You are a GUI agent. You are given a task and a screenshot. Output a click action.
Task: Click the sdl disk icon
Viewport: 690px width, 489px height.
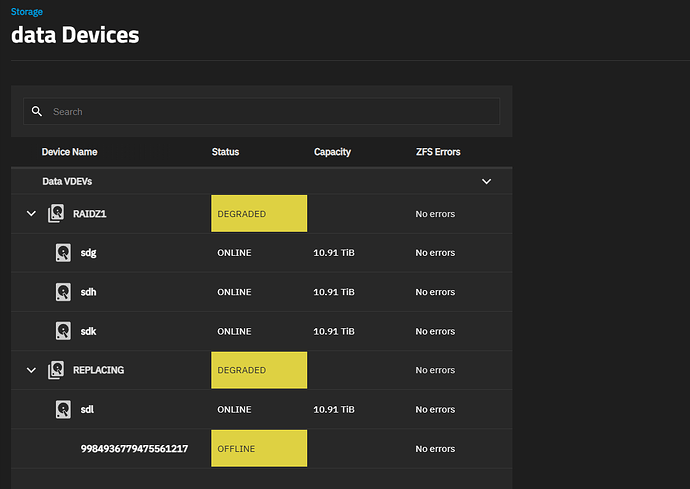[x=63, y=409]
